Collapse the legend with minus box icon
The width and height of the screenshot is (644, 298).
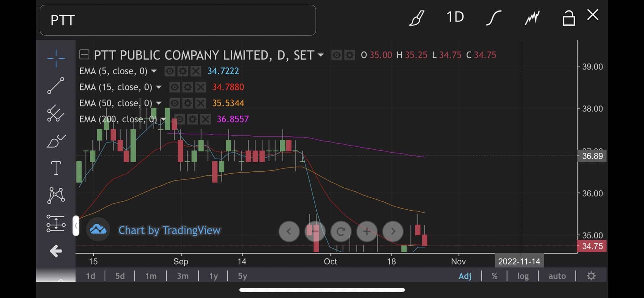[84, 54]
